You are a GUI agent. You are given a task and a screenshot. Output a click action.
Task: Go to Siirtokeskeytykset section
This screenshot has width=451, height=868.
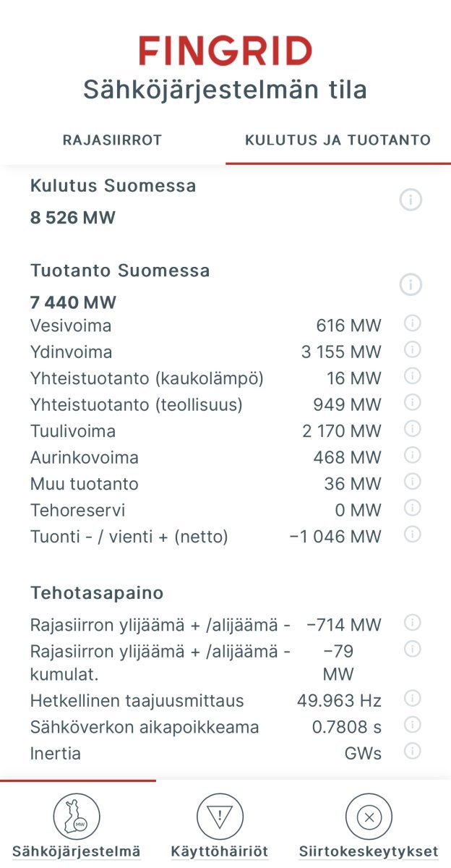click(x=369, y=819)
